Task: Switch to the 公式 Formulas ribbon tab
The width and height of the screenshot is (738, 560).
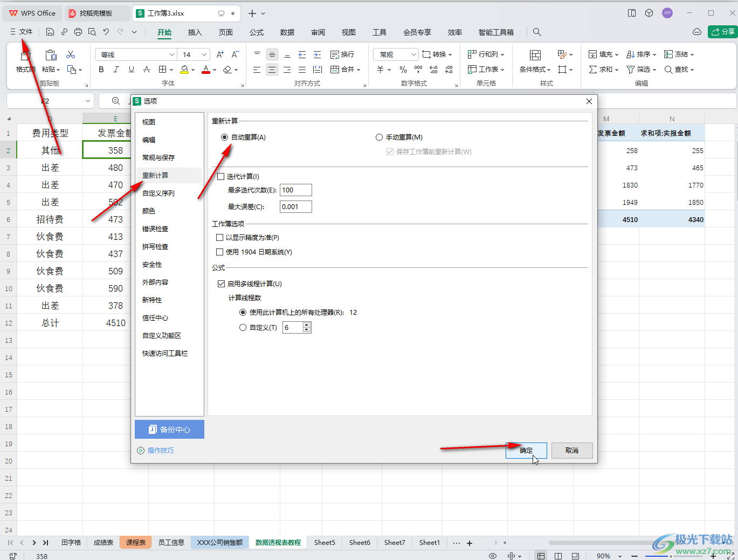Action: pyautogui.click(x=257, y=32)
